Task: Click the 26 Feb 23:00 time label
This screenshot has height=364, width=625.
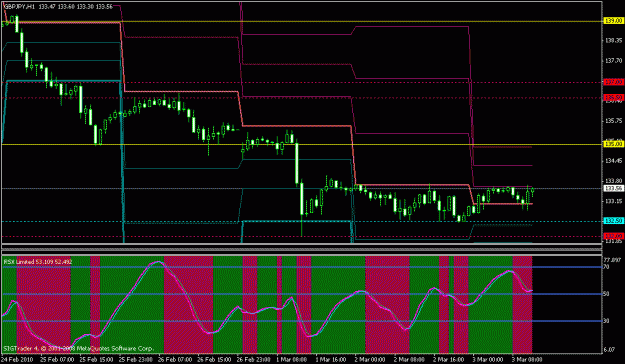Action: (x=253, y=359)
